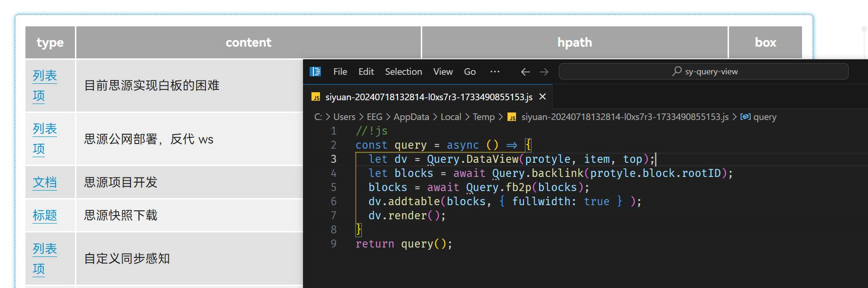Open the 标题 type link
The image size is (868, 288).
click(45, 215)
